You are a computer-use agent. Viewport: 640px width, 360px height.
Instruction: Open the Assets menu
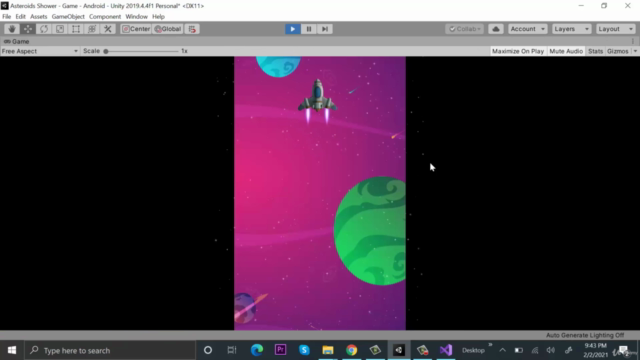(38, 17)
